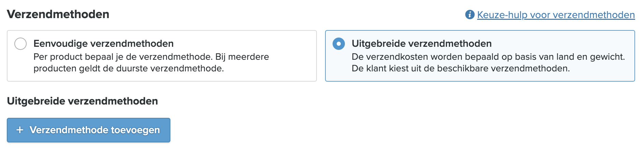This screenshot has height=153, width=644.
Task: Click the Uitgebreide verzendmethoden section subheading
Action: 82,101
